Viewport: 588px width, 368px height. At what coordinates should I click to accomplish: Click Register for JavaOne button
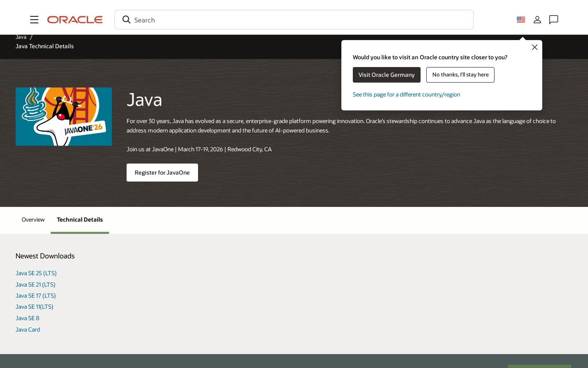[162, 173]
